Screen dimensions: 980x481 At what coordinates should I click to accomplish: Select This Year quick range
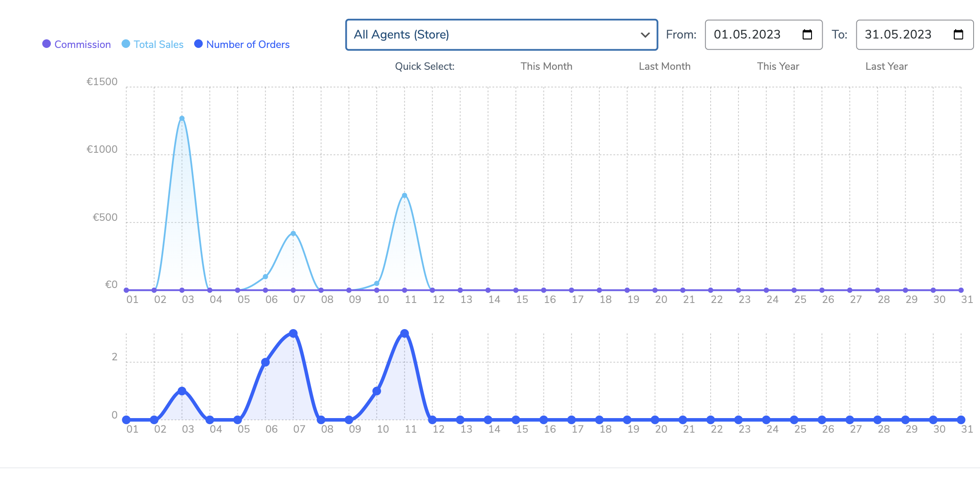pyautogui.click(x=778, y=66)
